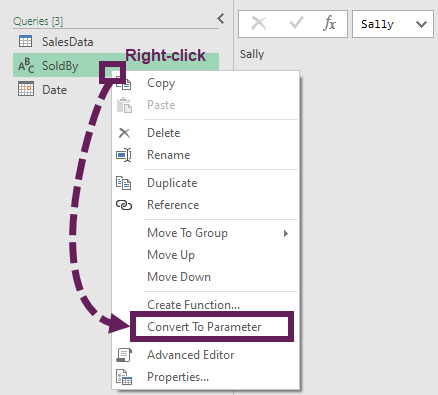Viewport: 438px width, 395px height.
Task: Click the Duplicate pages icon
Action: [124, 183]
